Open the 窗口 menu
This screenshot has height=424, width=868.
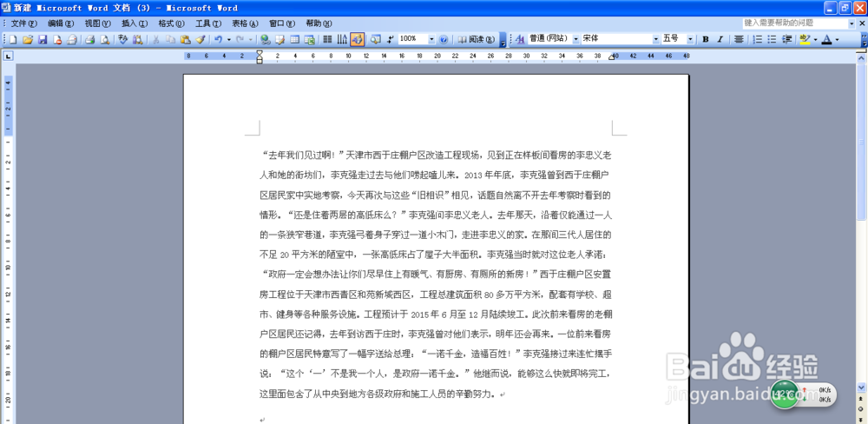[x=282, y=23]
